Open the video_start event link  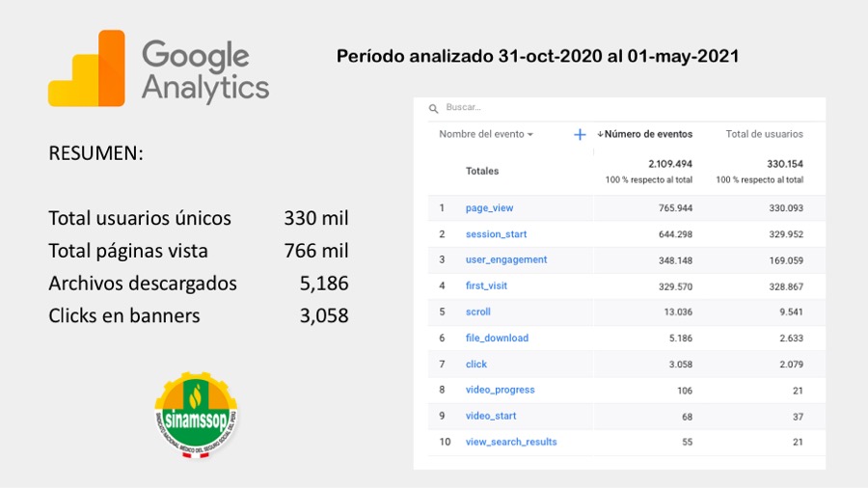click(490, 416)
